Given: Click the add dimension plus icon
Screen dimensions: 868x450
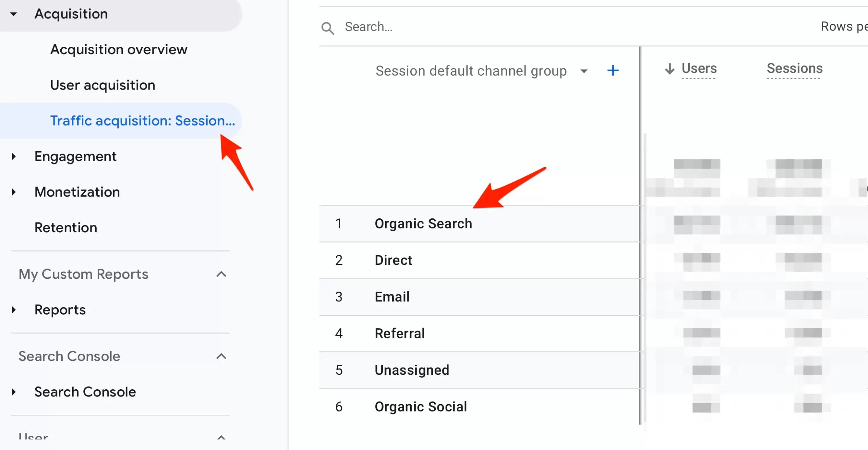Looking at the screenshot, I should [613, 71].
